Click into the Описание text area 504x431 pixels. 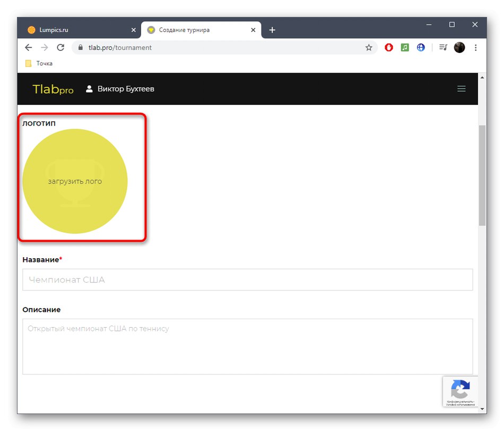248,347
